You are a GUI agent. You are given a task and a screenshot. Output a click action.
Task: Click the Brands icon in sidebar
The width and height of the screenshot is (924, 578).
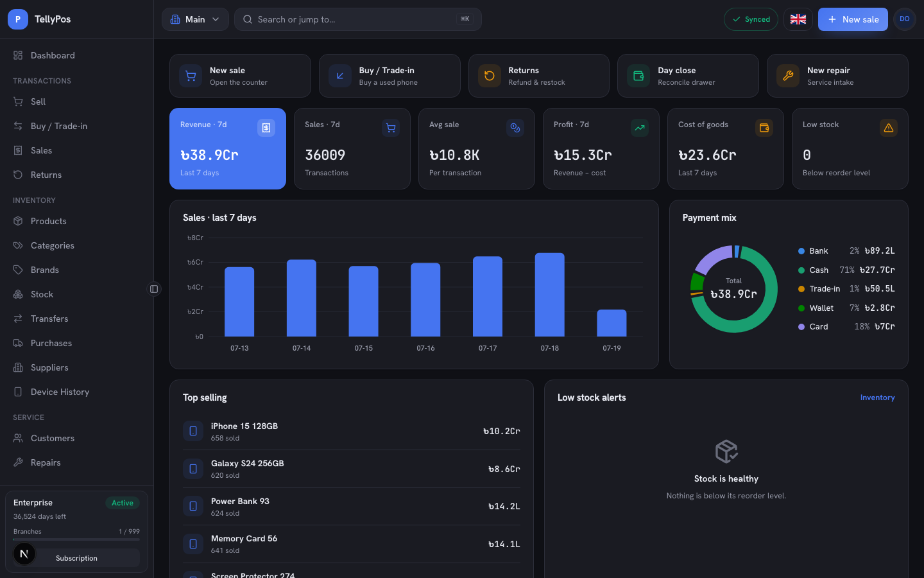coord(18,270)
